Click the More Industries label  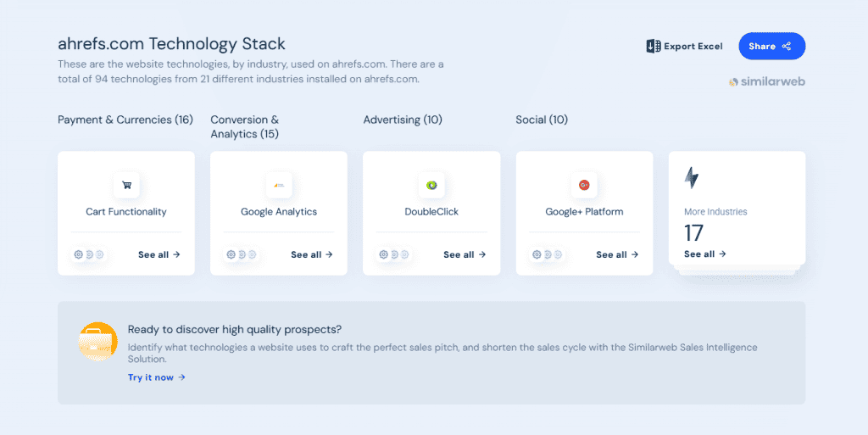715,211
